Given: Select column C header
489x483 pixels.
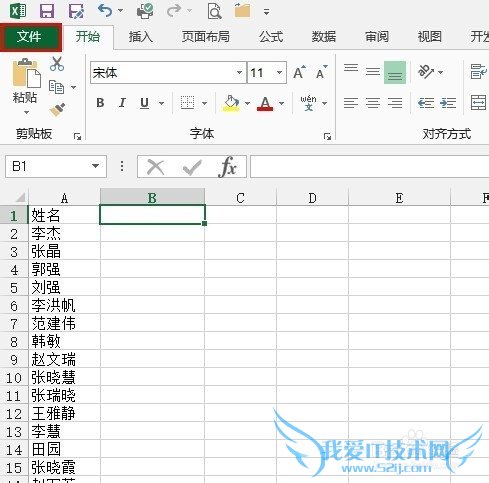Looking at the screenshot, I should click(240, 198).
